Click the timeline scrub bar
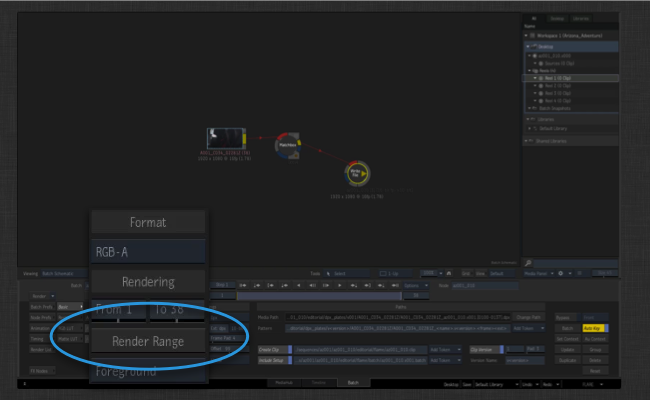Image resolution: width=650 pixels, height=400 pixels. pos(319,296)
